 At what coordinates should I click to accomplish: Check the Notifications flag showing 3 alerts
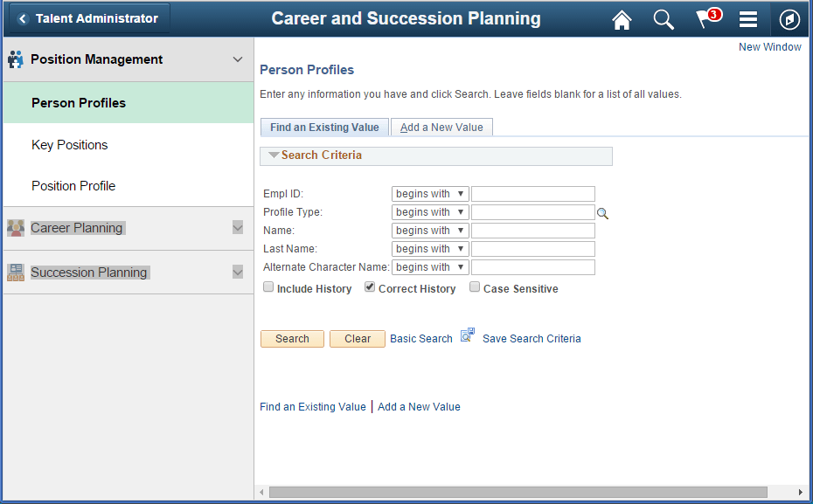point(705,19)
